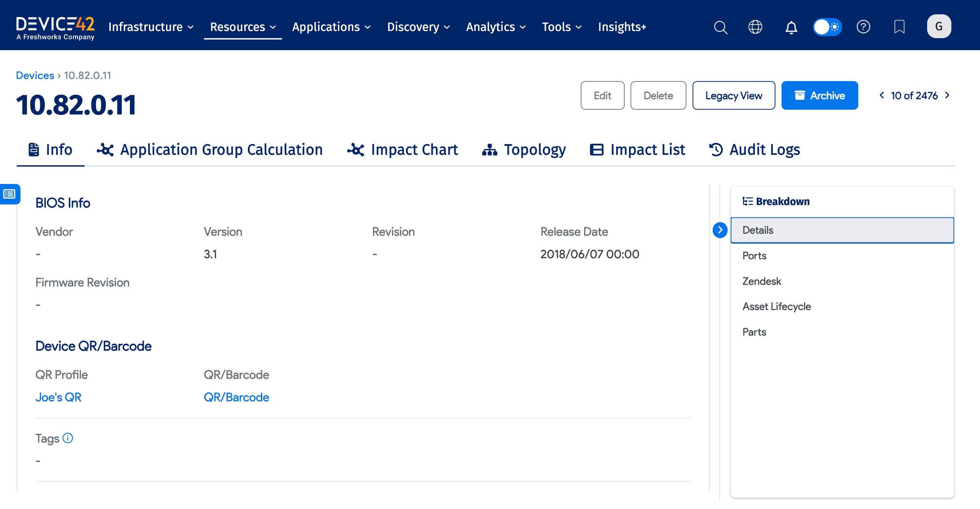Go to previous device record arrow
Screen dimensions: 980x509
point(881,95)
